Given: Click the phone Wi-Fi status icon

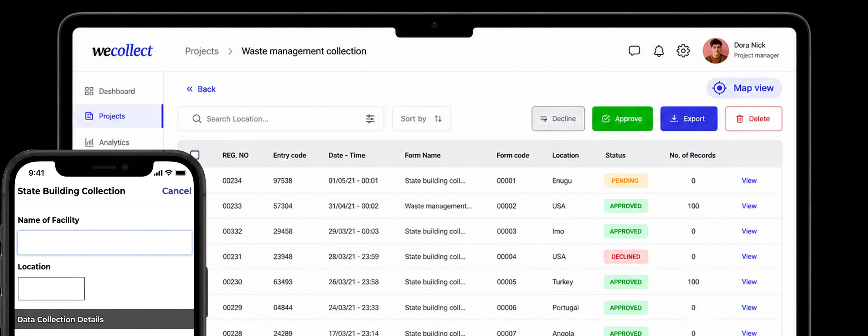Looking at the screenshot, I should point(169,173).
